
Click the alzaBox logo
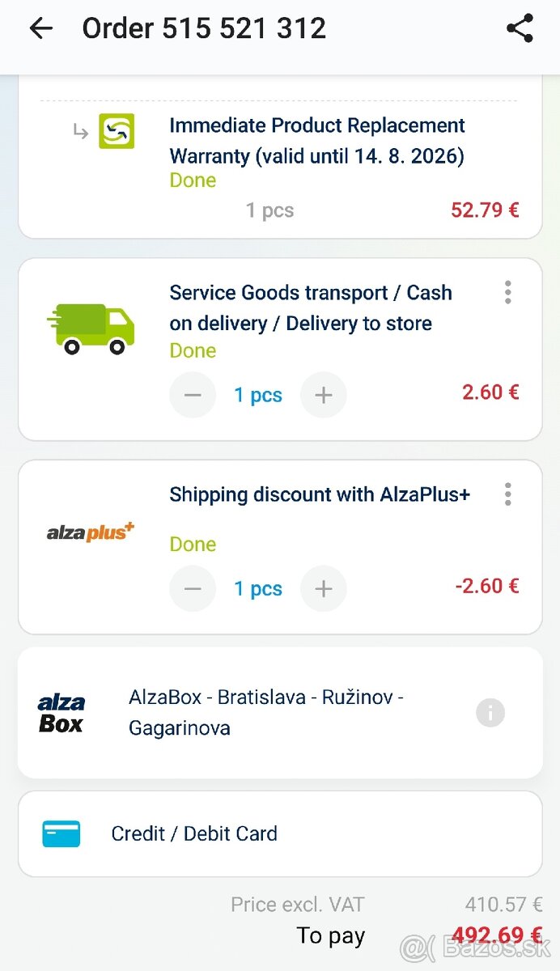pyautogui.click(x=63, y=711)
